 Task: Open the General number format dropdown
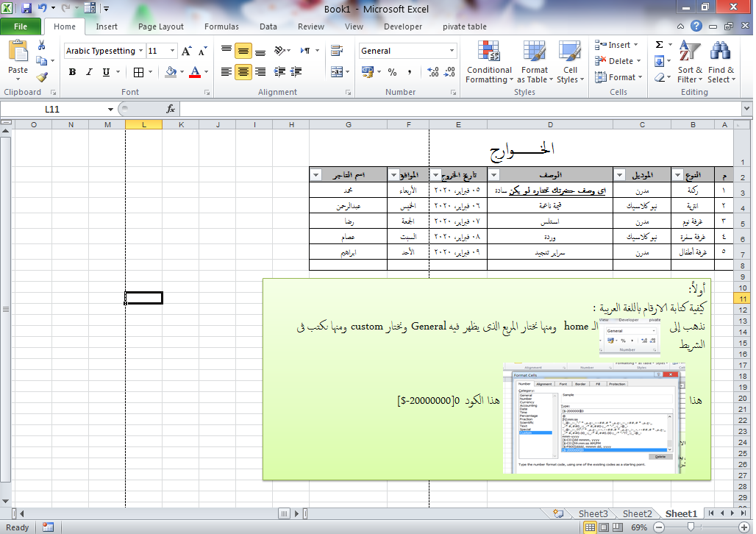tap(452, 51)
